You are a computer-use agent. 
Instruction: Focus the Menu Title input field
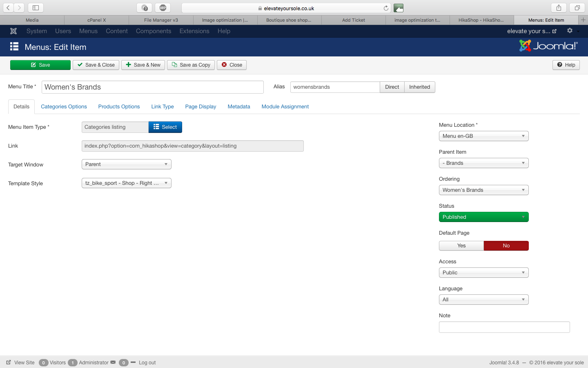(153, 87)
